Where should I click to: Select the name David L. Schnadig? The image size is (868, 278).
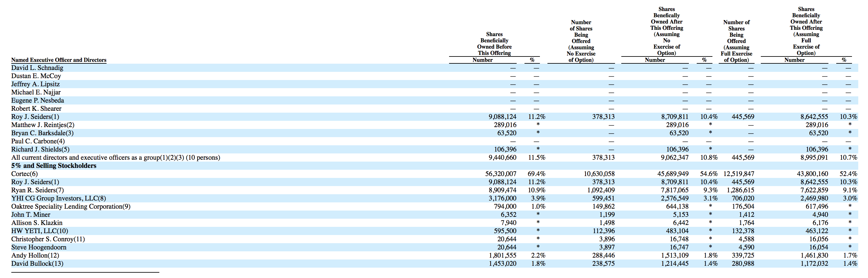pyautogui.click(x=37, y=68)
